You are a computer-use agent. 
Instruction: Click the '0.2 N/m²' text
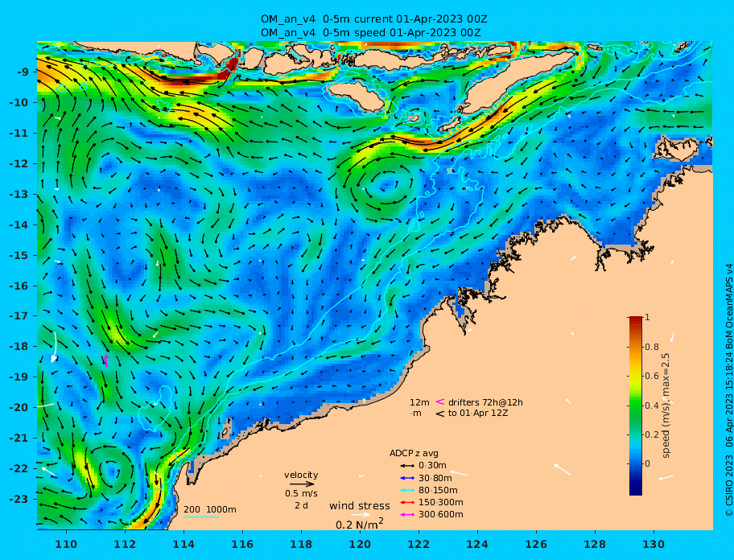(360, 524)
